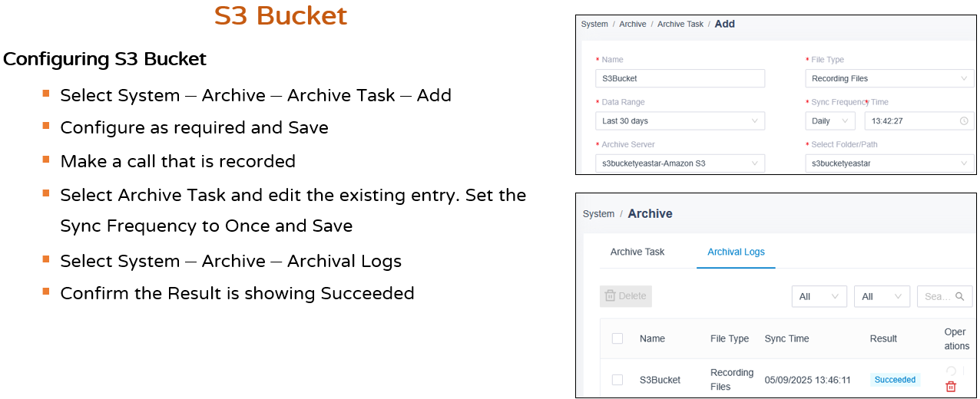The height and width of the screenshot is (399, 980).
Task: Click the Succeeded result badge
Action: 895,380
